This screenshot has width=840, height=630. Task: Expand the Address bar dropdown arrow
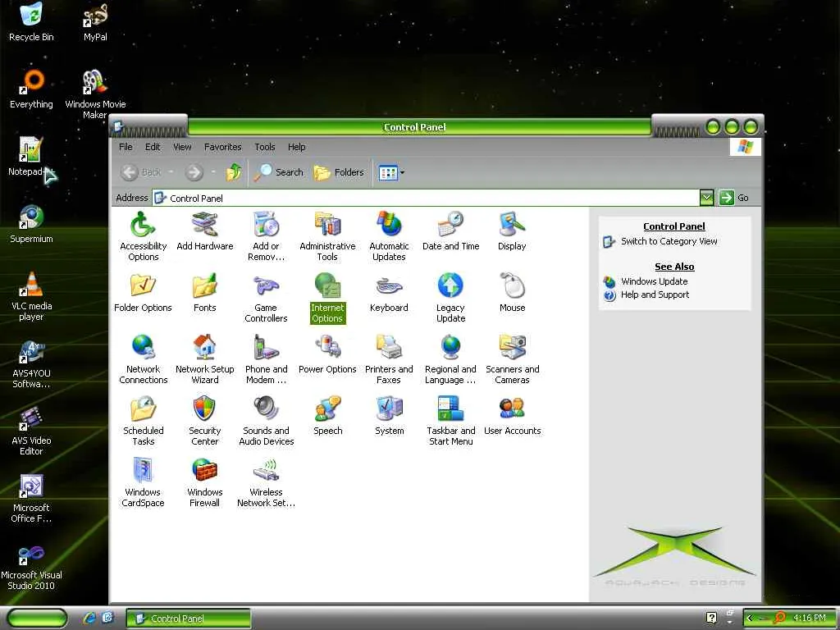[706, 198]
